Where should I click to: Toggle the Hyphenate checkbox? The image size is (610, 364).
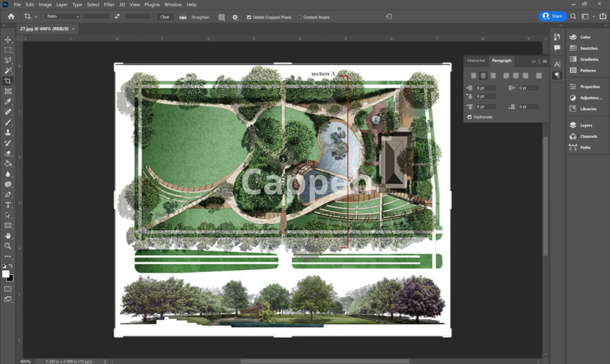point(470,117)
